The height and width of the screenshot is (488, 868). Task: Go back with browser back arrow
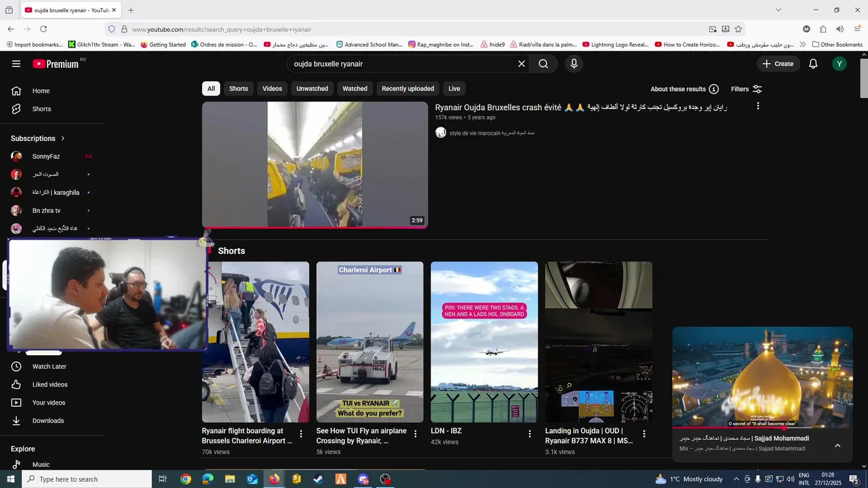tap(11, 29)
